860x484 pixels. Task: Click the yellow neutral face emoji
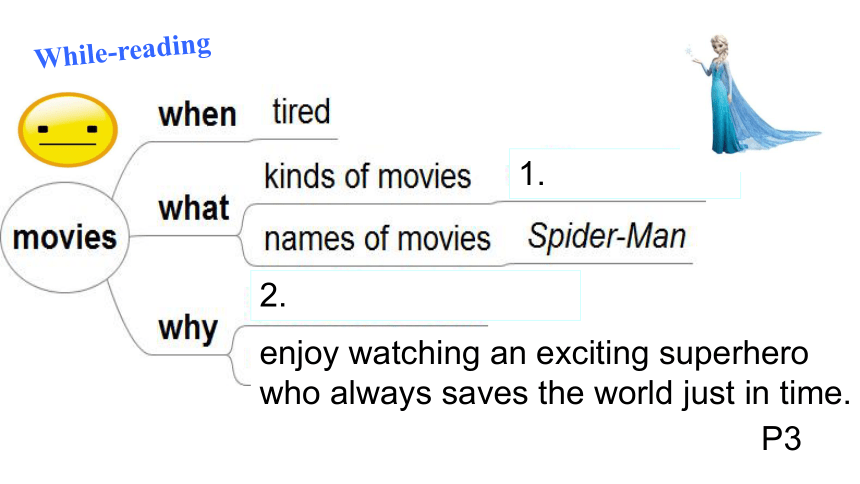point(68,130)
